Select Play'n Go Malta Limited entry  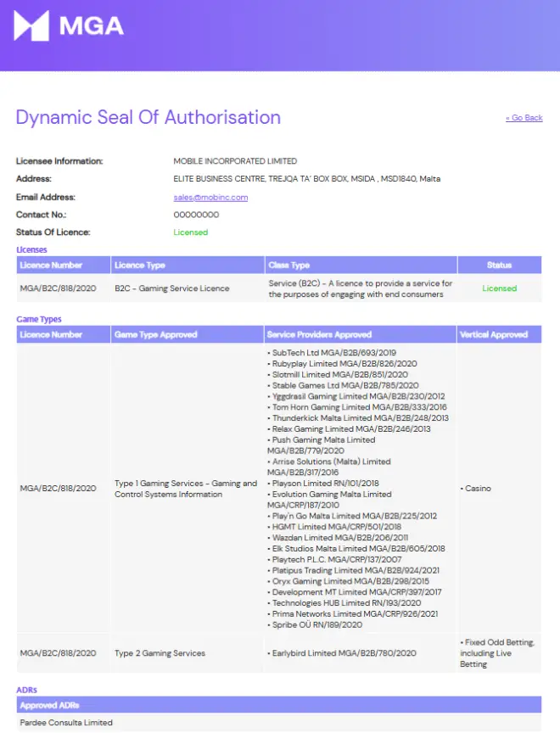[x=352, y=516]
